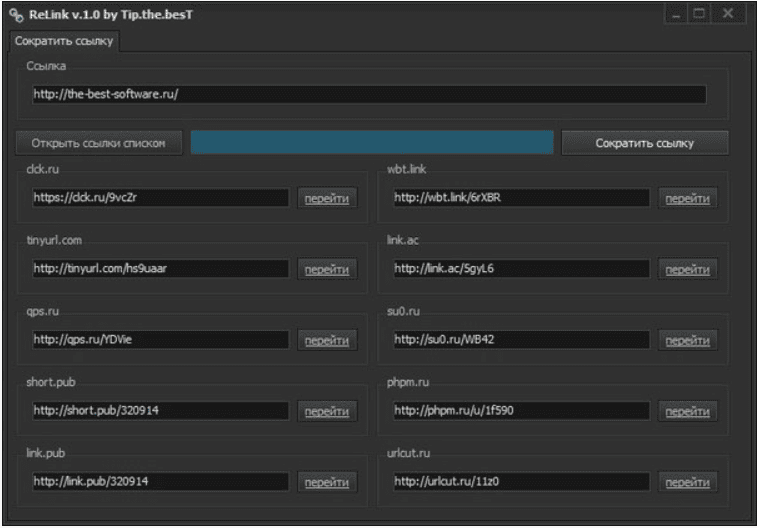Image resolution: width=757 pixels, height=528 pixels.
Task: Click the phpm.ru group label
Action: (408, 382)
